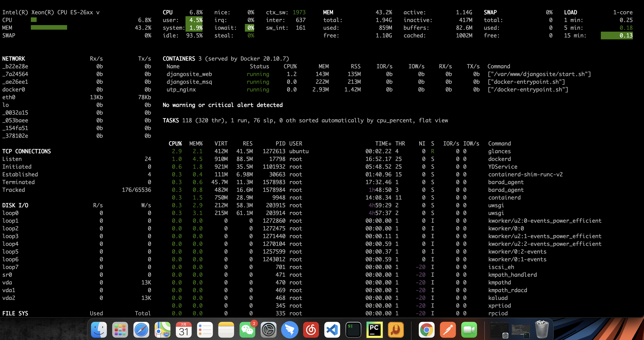
Task: Open NetEase Cloud Music red icon
Action: click(311, 330)
